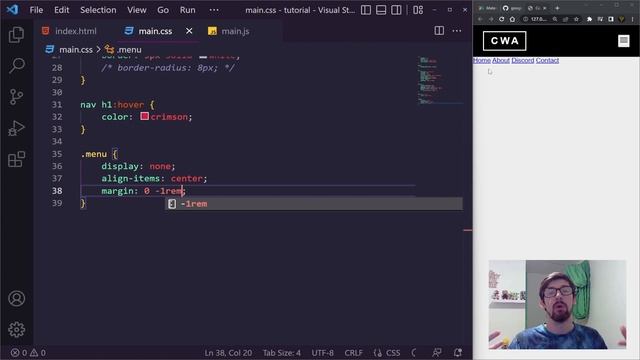
Task: Click the Contact link on webpage
Action: tap(547, 60)
